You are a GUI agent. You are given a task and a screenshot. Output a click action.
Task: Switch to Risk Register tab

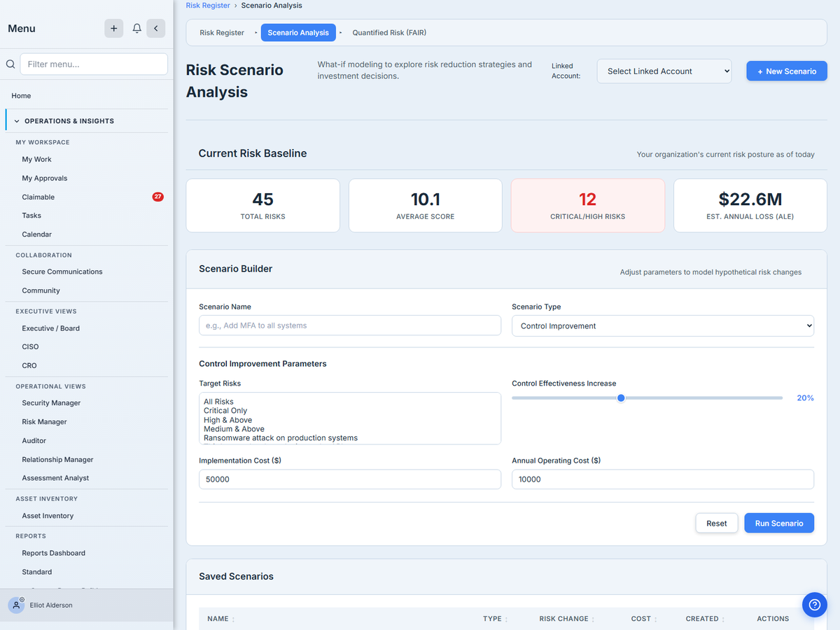[x=222, y=33]
